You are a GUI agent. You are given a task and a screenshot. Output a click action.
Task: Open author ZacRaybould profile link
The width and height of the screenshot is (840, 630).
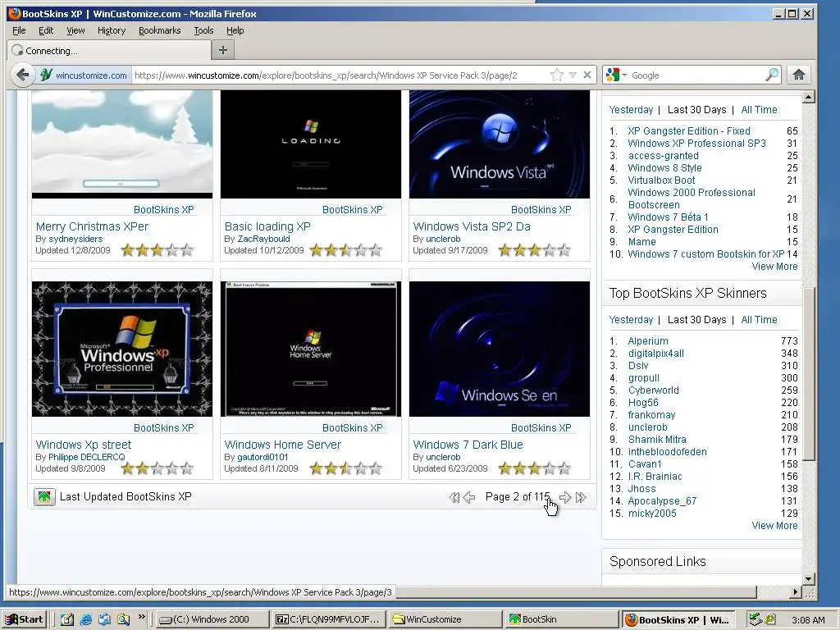click(x=263, y=239)
